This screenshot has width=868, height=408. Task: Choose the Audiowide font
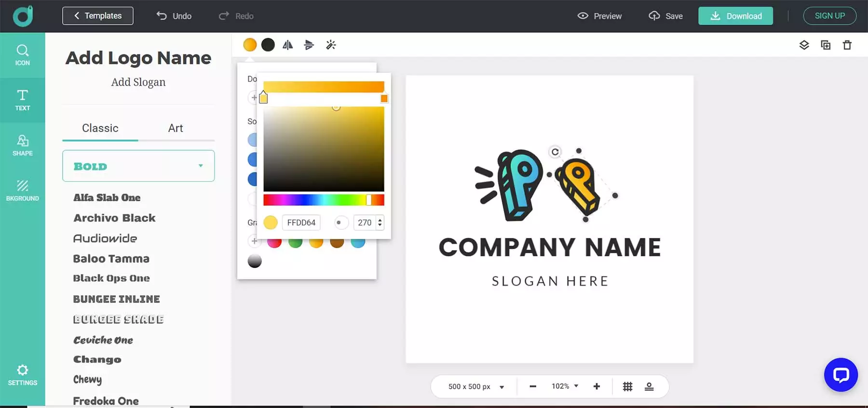point(105,238)
